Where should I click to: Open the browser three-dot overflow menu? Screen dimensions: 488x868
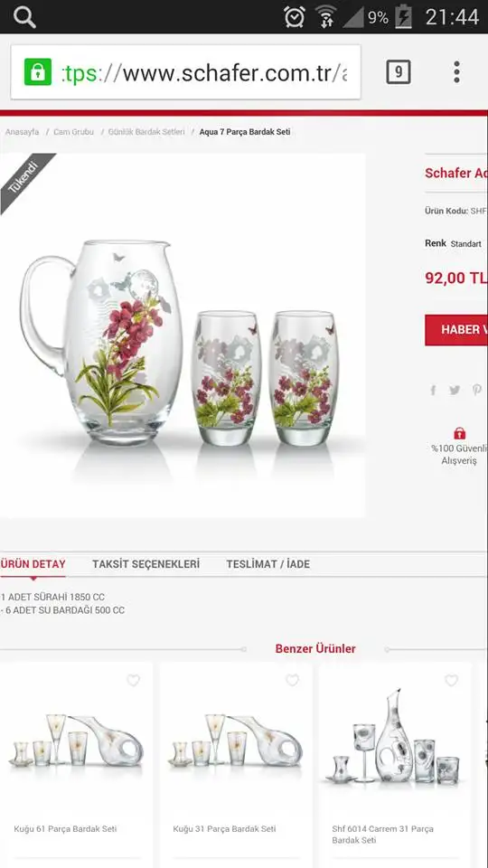click(x=456, y=72)
